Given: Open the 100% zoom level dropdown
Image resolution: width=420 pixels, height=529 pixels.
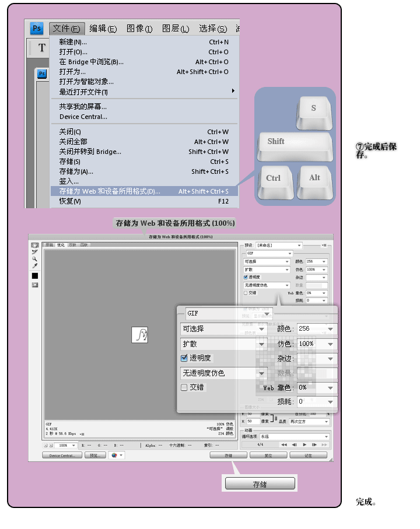Looking at the screenshot, I should [x=65, y=446].
